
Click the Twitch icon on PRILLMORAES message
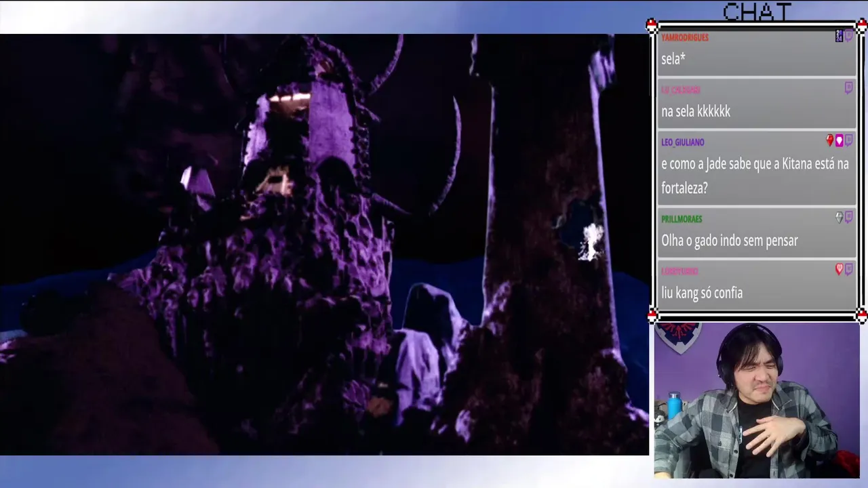click(848, 217)
